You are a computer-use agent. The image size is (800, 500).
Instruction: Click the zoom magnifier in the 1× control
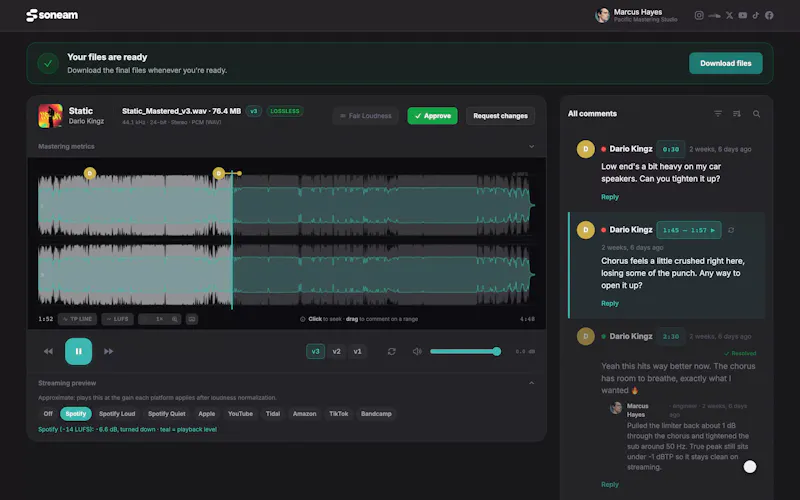[x=175, y=319]
